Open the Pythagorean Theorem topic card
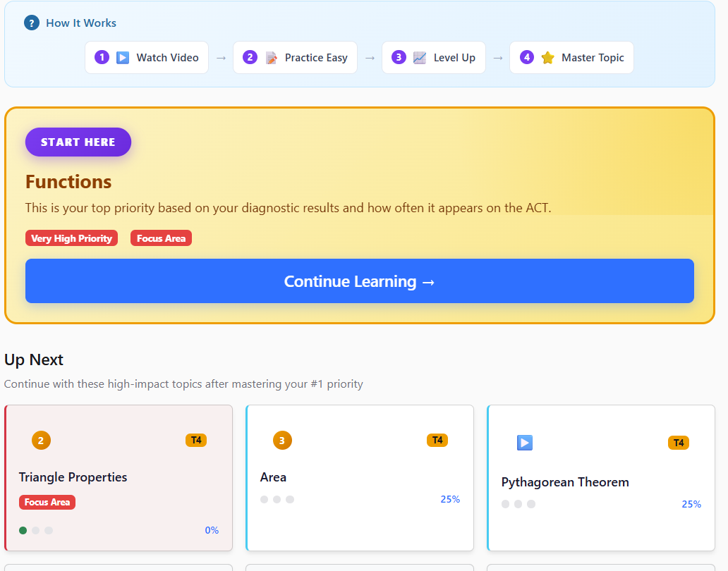728x571 pixels. coord(601,478)
